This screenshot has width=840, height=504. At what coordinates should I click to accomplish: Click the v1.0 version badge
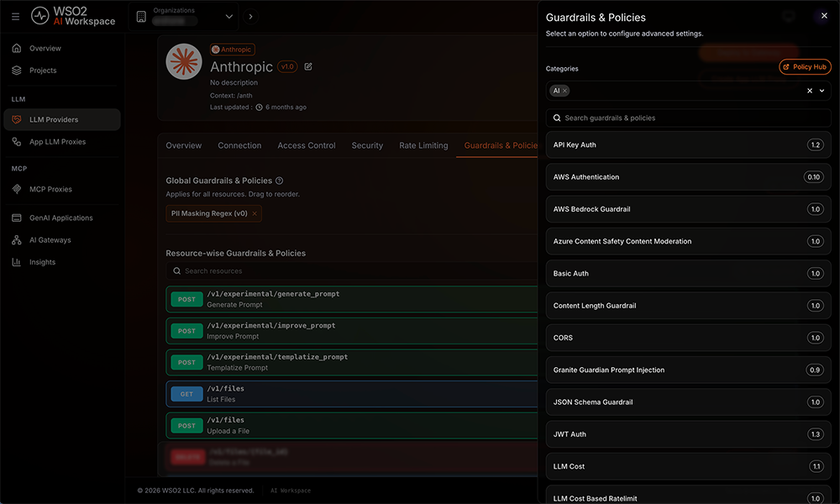pyautogui.click(x=287, y=67)
